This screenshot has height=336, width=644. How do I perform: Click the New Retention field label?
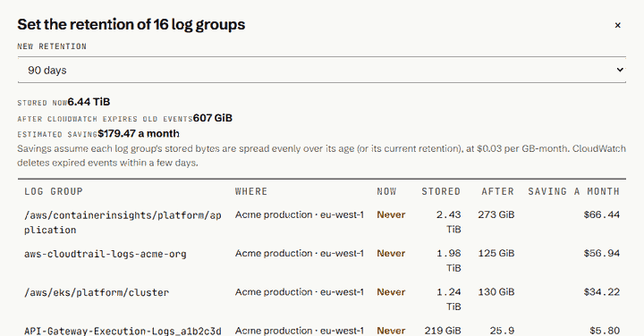point(52,46)
